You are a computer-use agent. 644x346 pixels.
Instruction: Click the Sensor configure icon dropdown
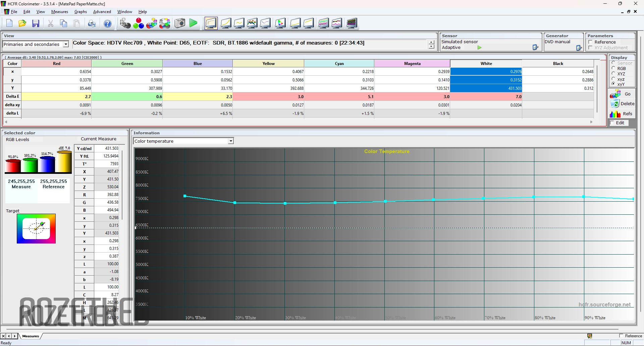pyautogui.click(x=535, y=48)
